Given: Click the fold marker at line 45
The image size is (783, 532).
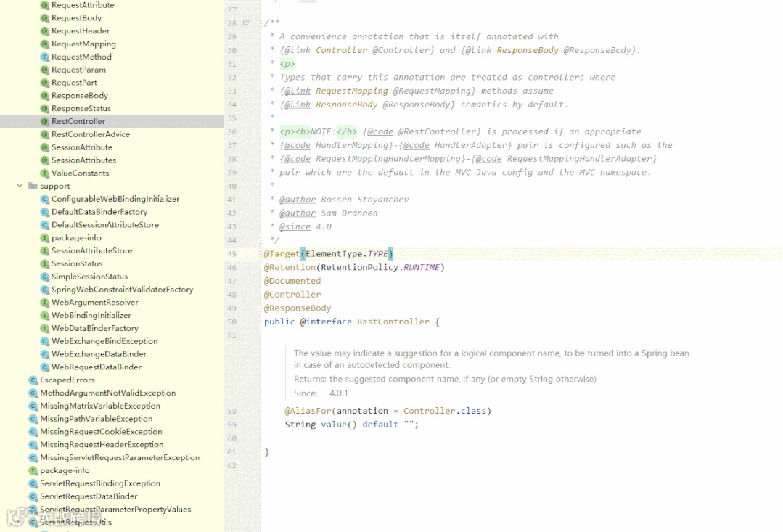Looking at the screenshot, I should point(261,254).
